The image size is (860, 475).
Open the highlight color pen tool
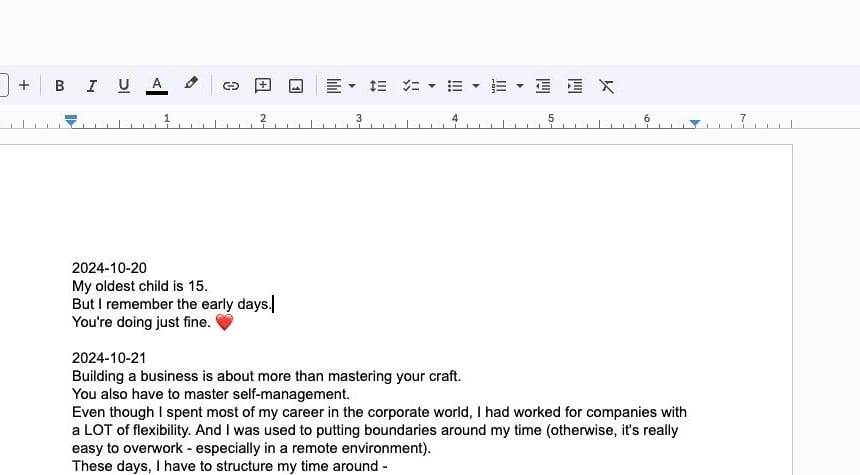(x=191, y=84)
